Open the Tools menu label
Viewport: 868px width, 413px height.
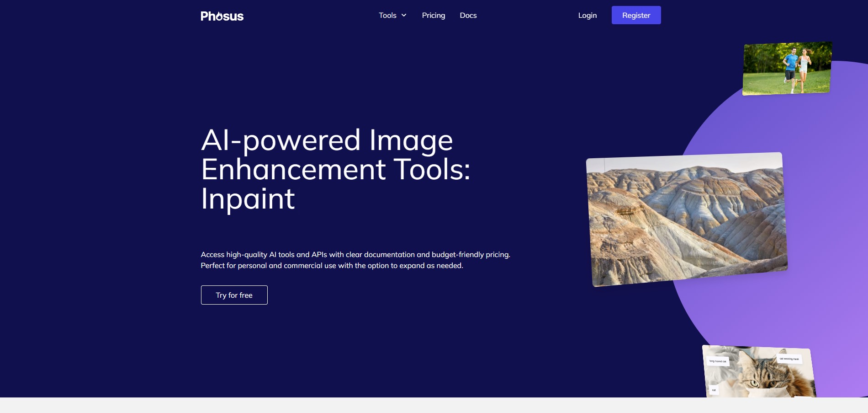pyautogui.click(x=387, y=16)
